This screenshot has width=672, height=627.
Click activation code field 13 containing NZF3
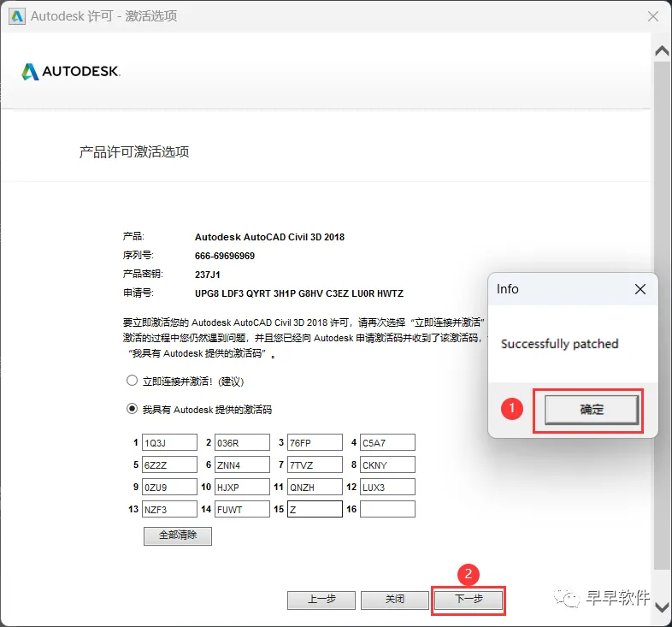coord(169,510)
